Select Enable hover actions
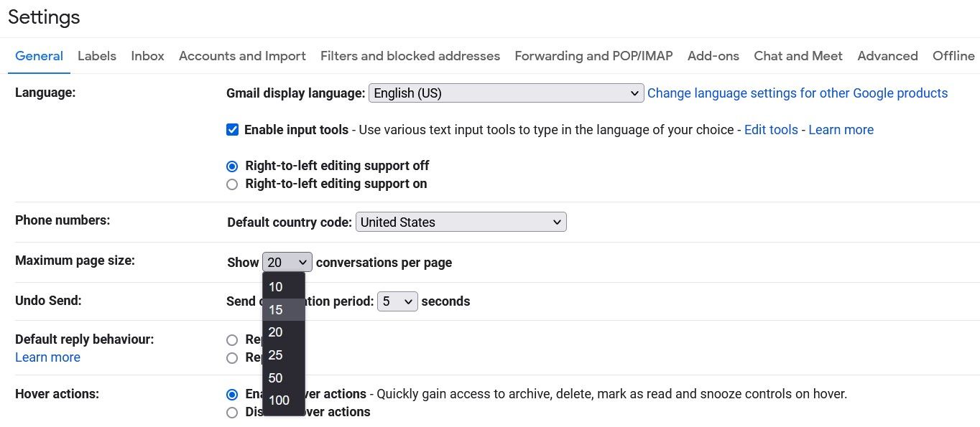The width and height of the screenshot is (980, 427). coord(231,394)
